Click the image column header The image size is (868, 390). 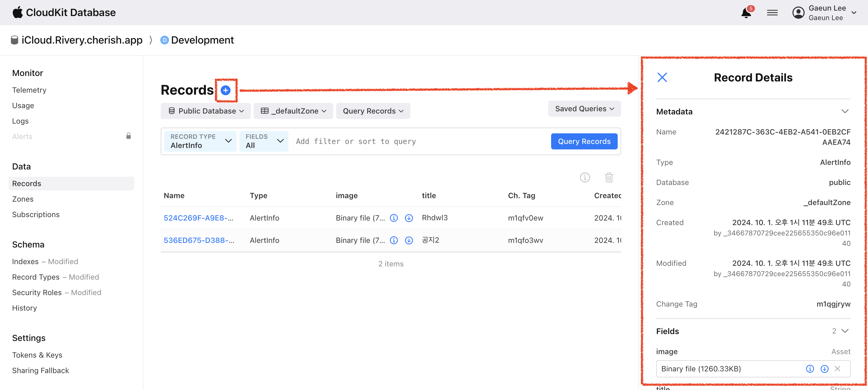[x=347, y=196]
